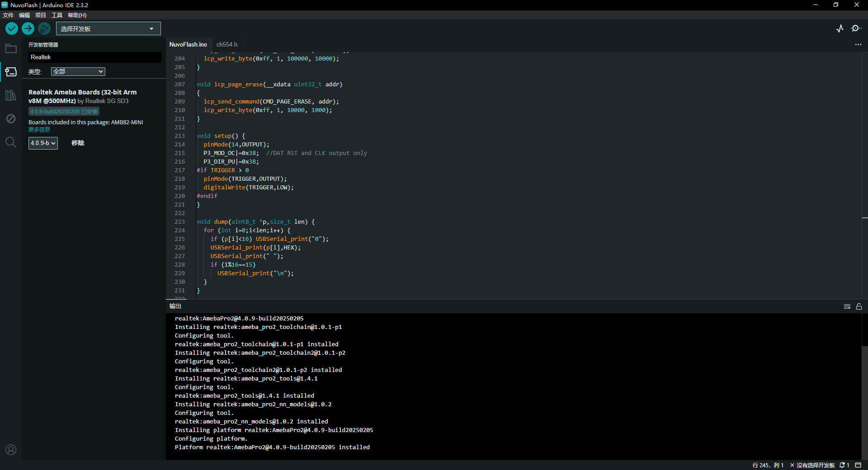Open the board selector dropdown

pyautogui.click(x=108, y=28)
